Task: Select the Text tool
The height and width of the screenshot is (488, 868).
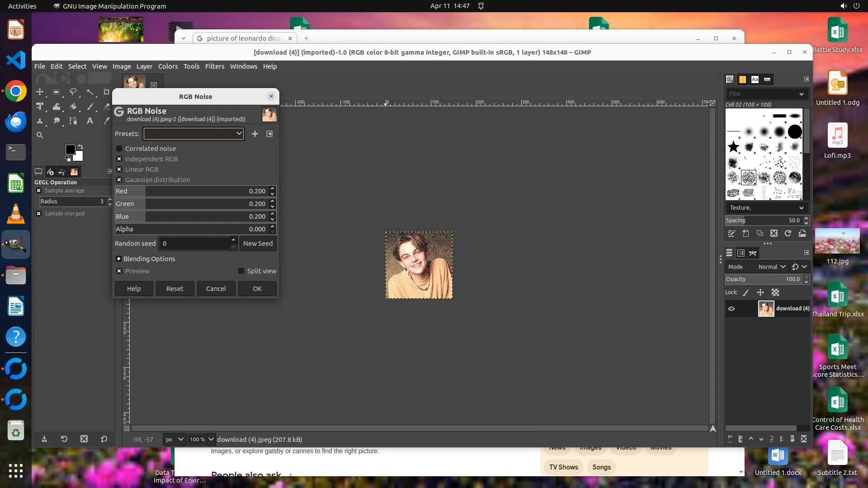Action: pyautogui.click(x=90, y=121)
